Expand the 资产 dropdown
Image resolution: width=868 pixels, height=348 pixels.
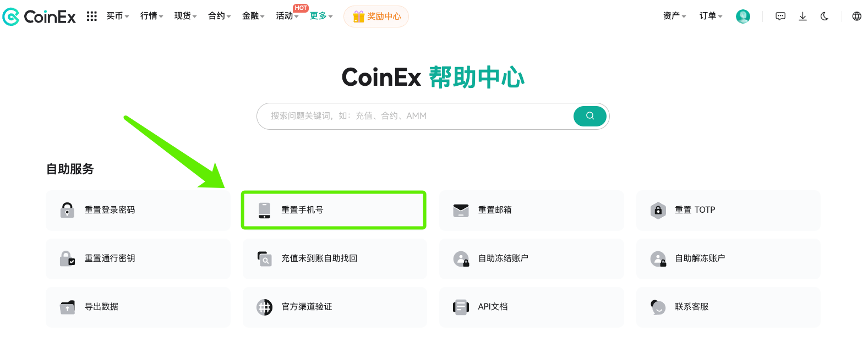coord(674,16)
